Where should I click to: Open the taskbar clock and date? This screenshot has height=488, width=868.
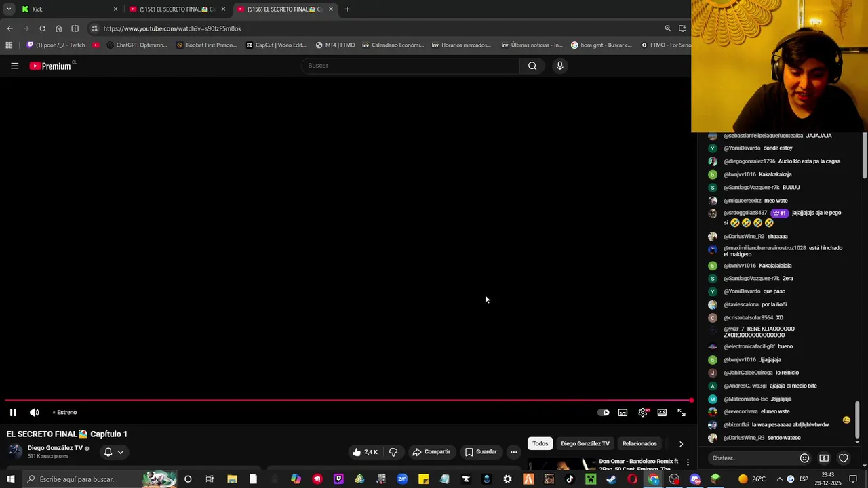pyautogui.click(x=828, y=479)
